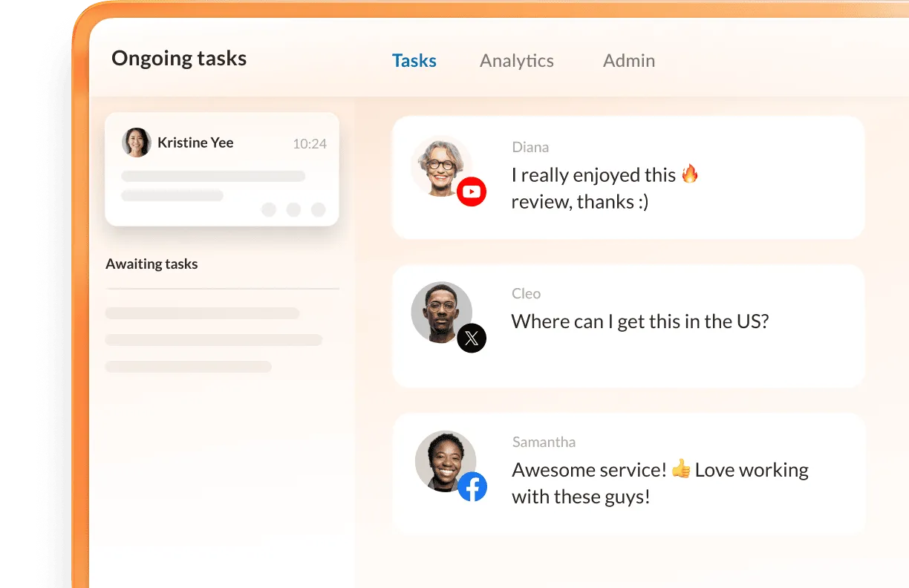909x588 pixels.
Task: Select the first awaiting task placeholder
Action: [x=202, y=313]
